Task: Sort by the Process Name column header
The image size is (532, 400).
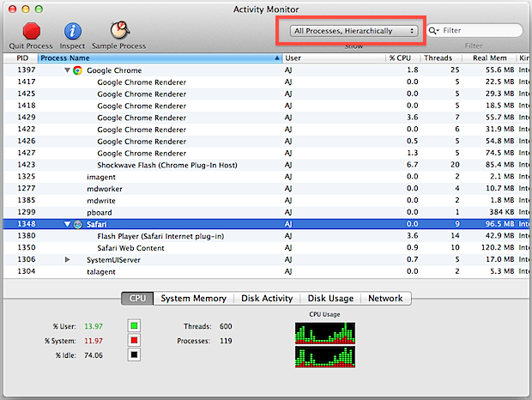Action: pyautogui.click(x=160, y=58)
